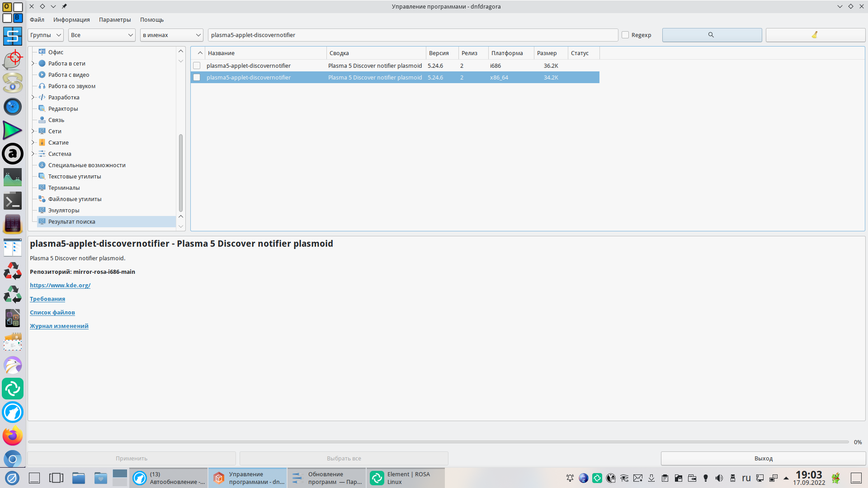This screenshot has height=488, width=868.
Task: Open the Параметры menu
Action: 115,19
